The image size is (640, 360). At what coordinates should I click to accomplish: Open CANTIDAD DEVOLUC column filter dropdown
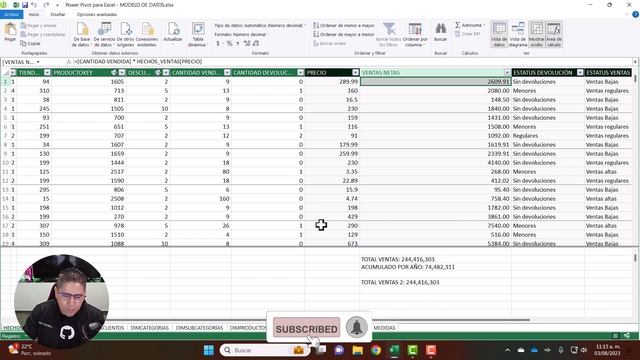[x=300, y=73]
